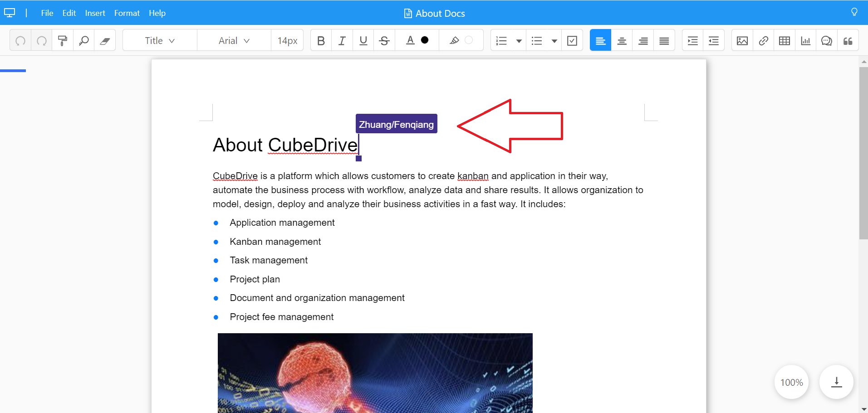The width and height of the screenshot is (868, 413).
Task: Increase paragraph indent
Action: tap(693, 41)
